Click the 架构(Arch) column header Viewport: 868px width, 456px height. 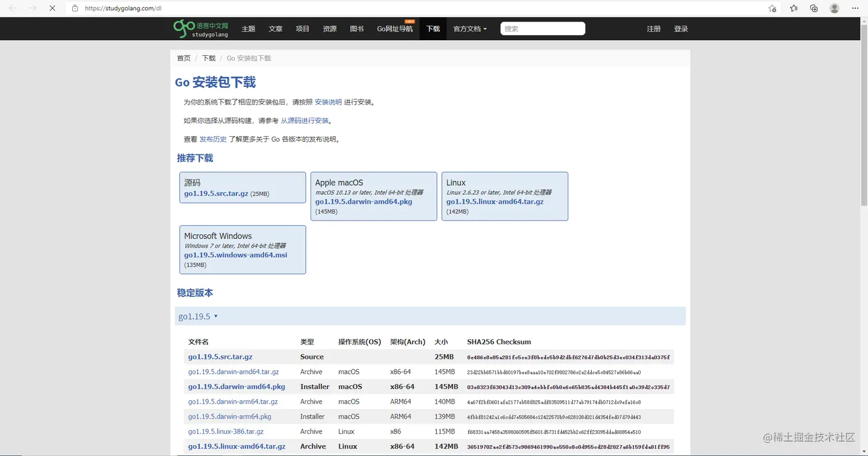tap(408, 342)
